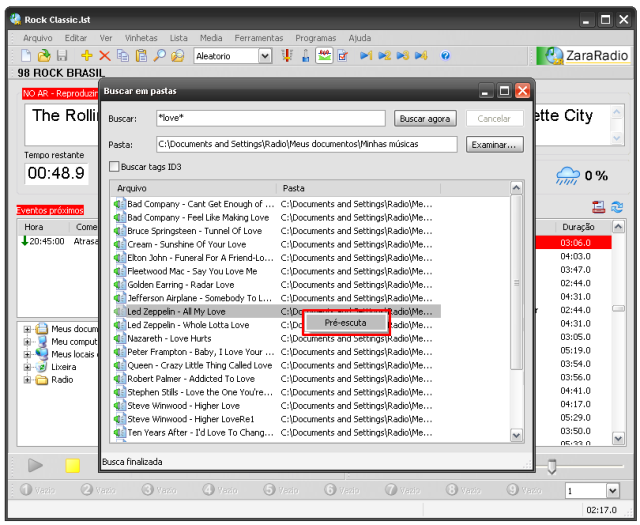The image size is (640, 525).
Task: Click the Pasta column header
Action: coord(359,188)
